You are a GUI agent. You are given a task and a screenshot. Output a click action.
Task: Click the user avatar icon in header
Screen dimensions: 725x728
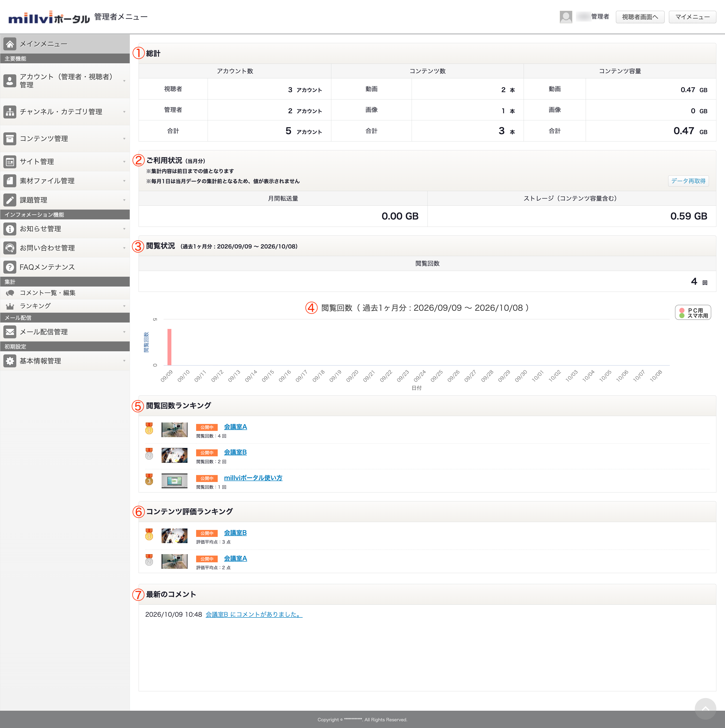tap(566, 17)
